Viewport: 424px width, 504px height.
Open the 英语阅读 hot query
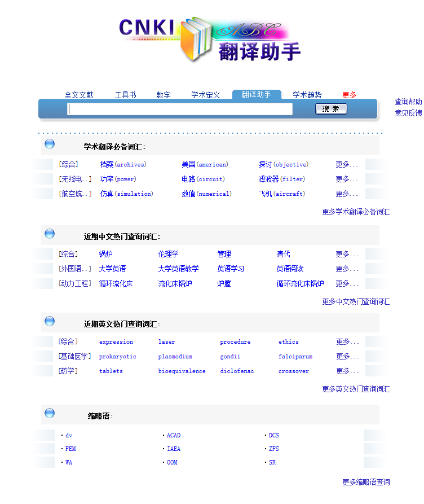(290, 269)
